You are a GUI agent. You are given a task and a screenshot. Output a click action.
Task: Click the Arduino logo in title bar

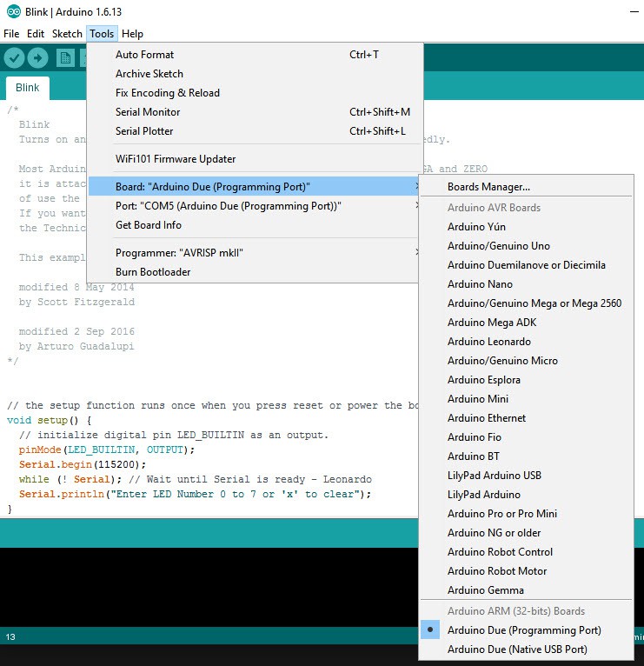(14, 11)
